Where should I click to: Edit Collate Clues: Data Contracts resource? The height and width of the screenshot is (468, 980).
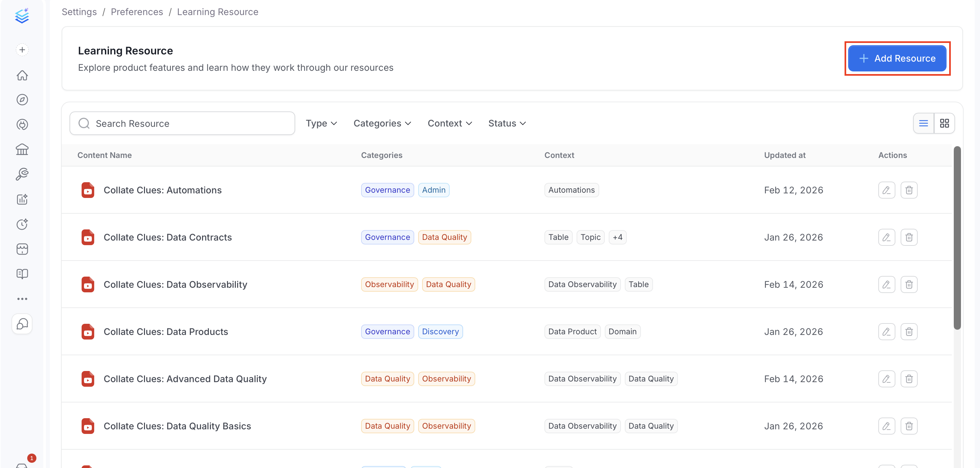coord(887,237)
